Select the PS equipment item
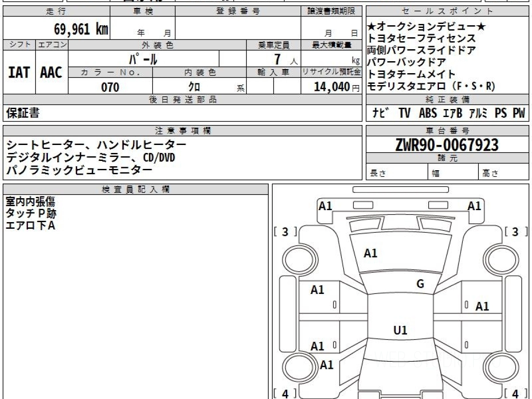 [x=501, y=113]
